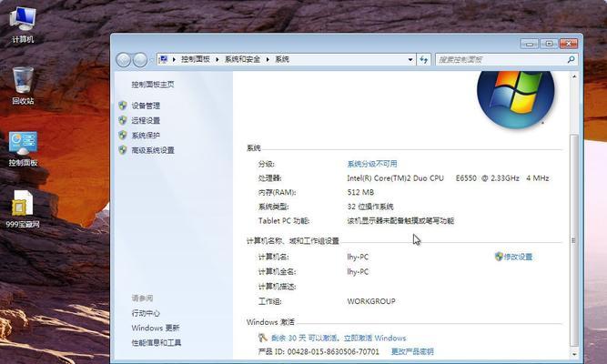Click the refresh button beside address bar
This screenshot has height=364, width=607.
point(423,60)
